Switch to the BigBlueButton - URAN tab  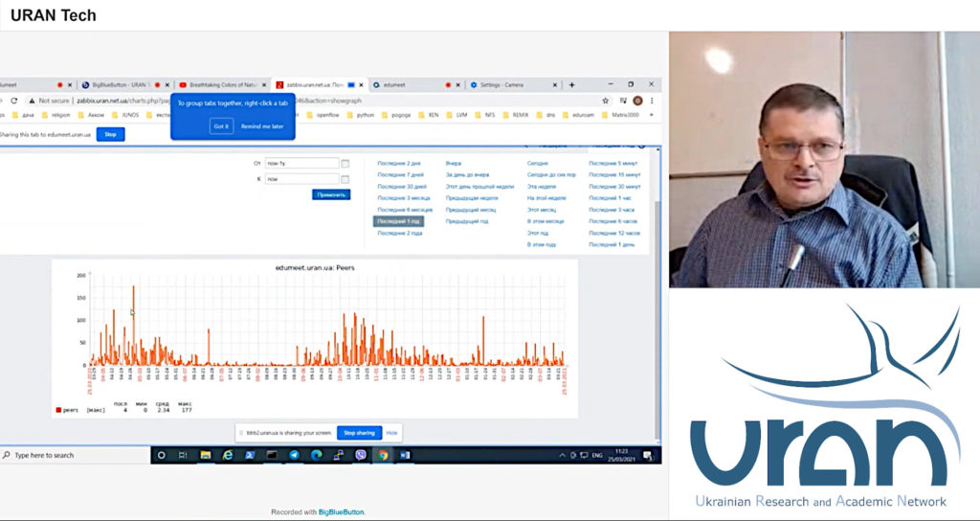(113, 84)
